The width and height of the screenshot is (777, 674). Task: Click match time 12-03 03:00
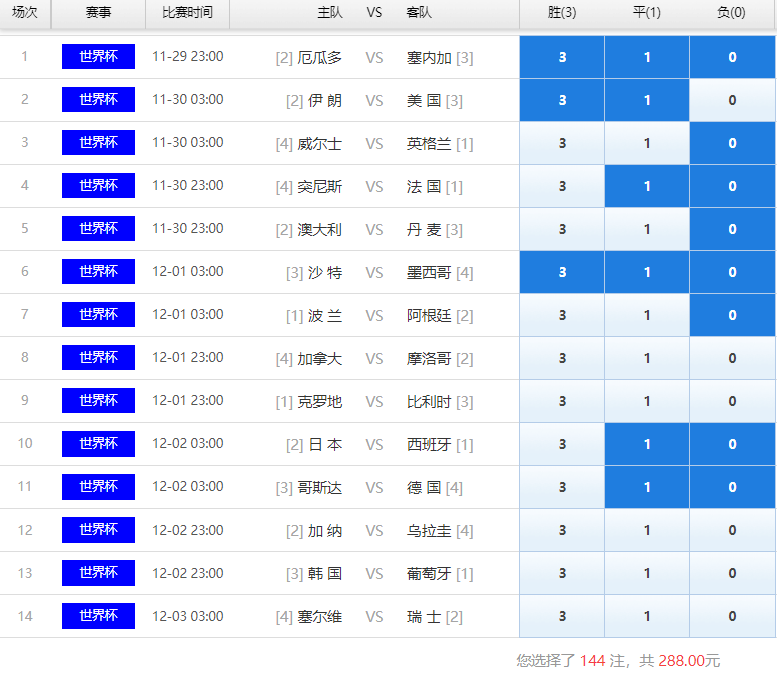point(188,616)
